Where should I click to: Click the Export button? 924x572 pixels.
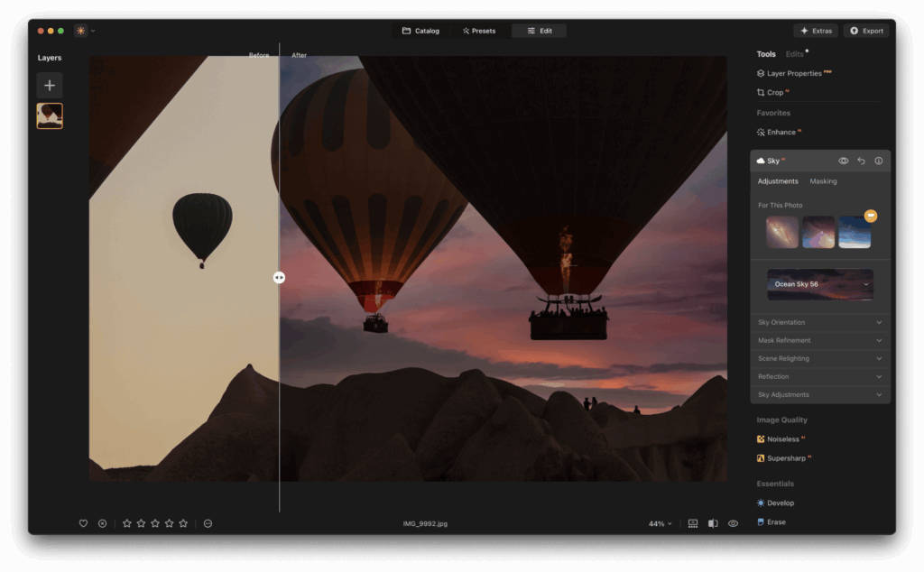(x=865, y=30)
